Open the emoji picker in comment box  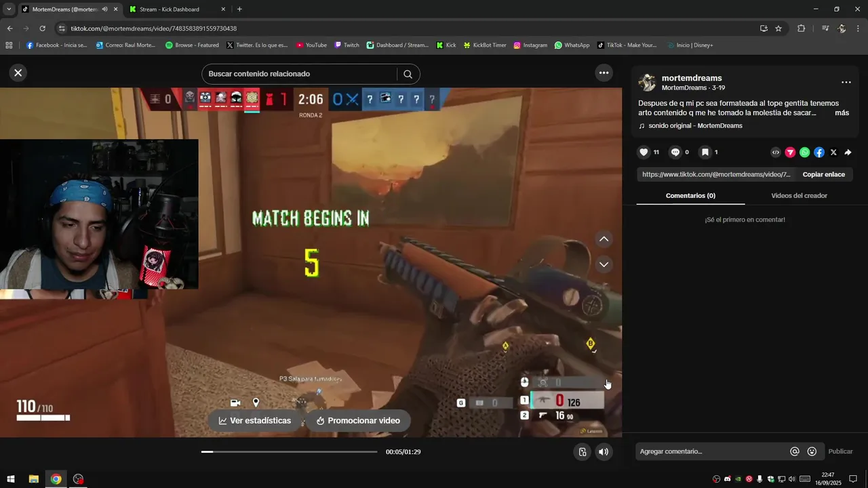point(812,451)
